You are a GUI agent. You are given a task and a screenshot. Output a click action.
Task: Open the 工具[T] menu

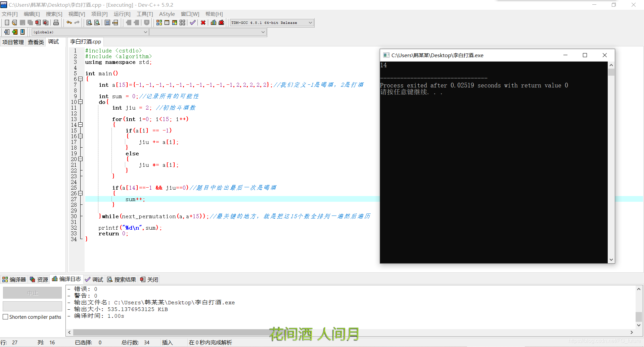[145, 14]
